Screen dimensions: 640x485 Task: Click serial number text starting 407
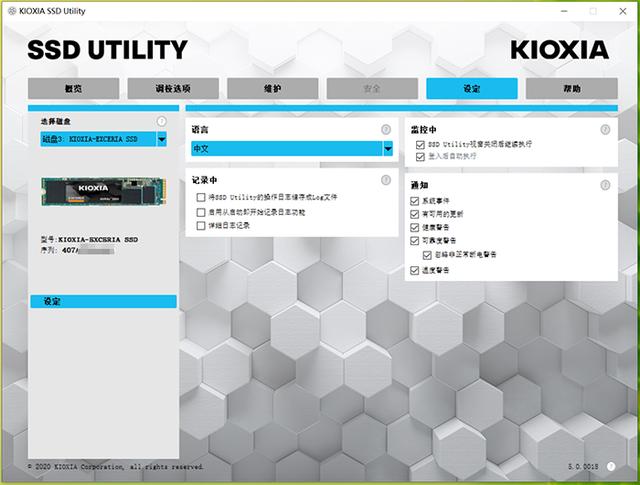[x=77, y=250]
